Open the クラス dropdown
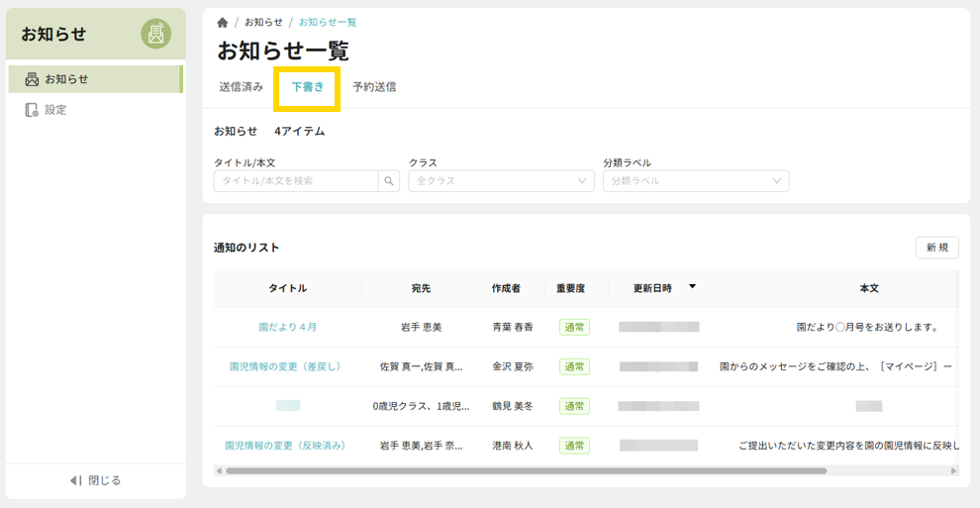The width and height of the screenshot is (980, 508). [x=501, y=181]
